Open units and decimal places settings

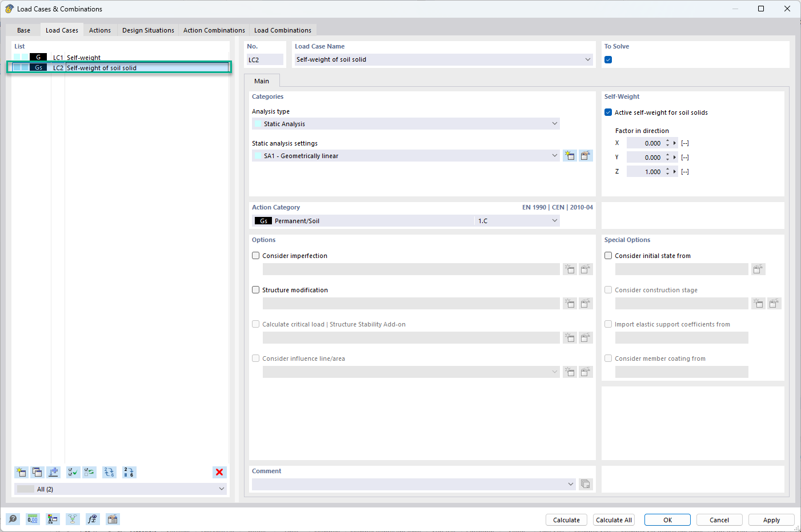[33, 519]
